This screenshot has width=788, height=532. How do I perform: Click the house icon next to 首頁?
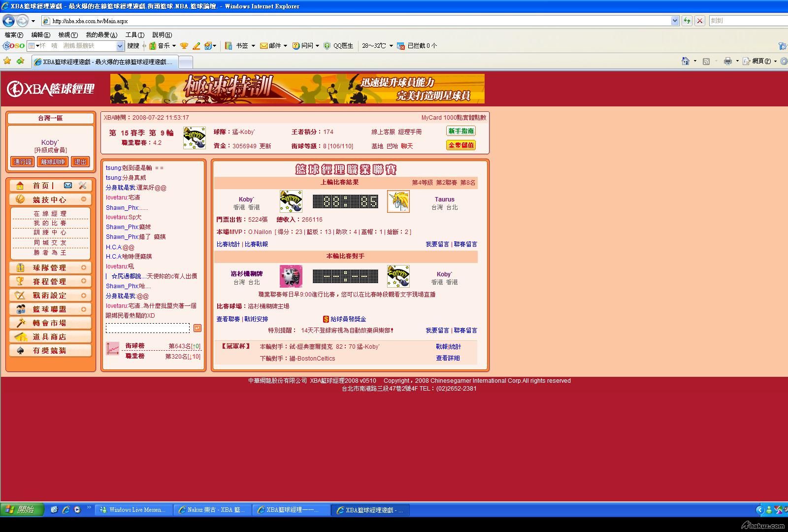[x=20, y=185]
